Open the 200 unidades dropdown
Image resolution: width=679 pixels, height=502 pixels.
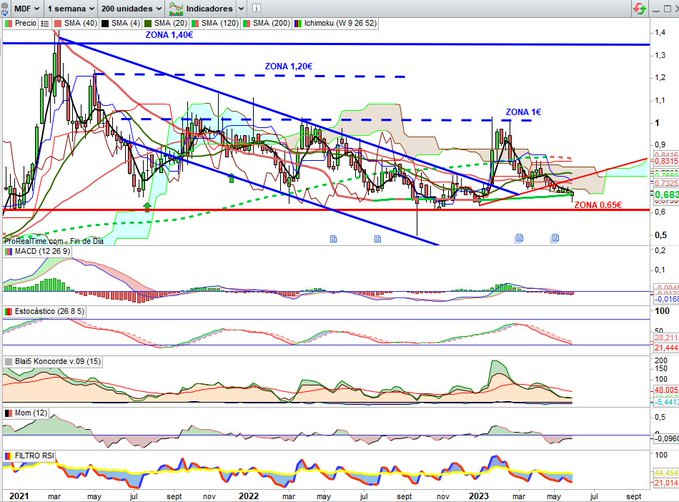click(x=132, y=8)
